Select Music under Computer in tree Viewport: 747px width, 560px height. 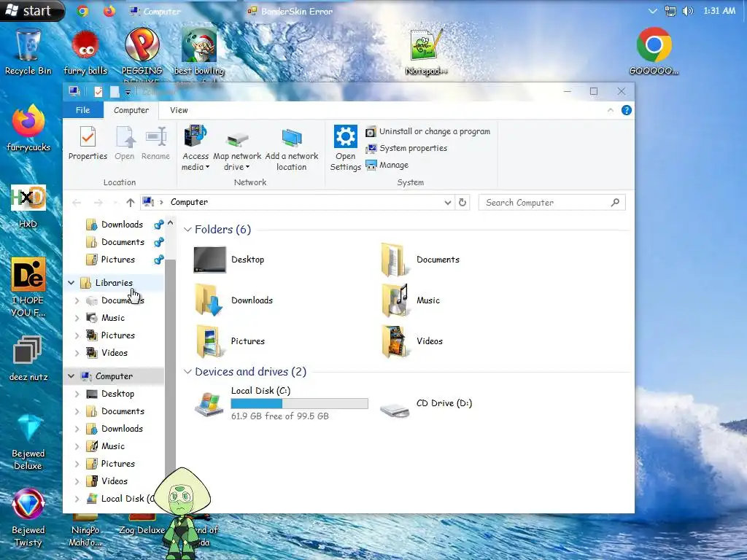click(113, 446)
